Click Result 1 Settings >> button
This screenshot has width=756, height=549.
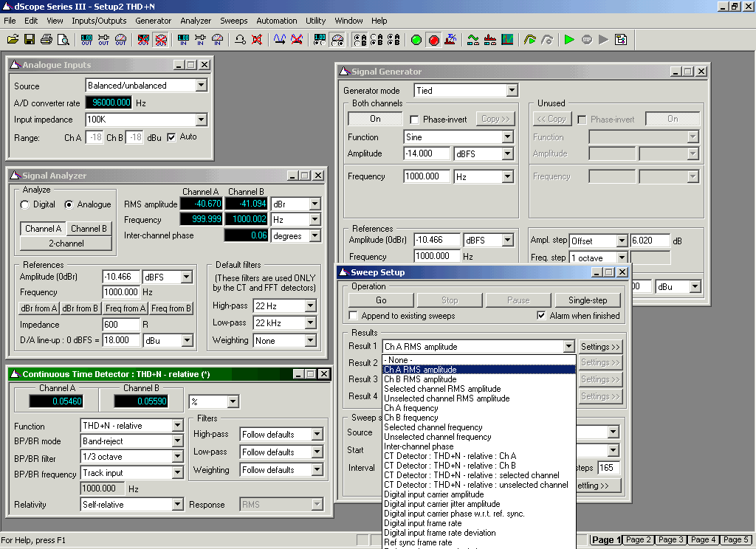click(x=600, y=347)
